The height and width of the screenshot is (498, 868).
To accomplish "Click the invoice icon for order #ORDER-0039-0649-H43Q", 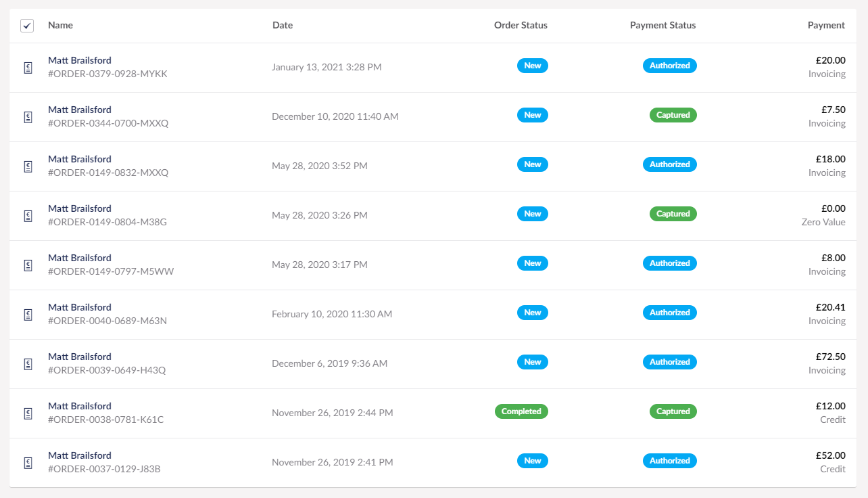I will pos(28,363).
